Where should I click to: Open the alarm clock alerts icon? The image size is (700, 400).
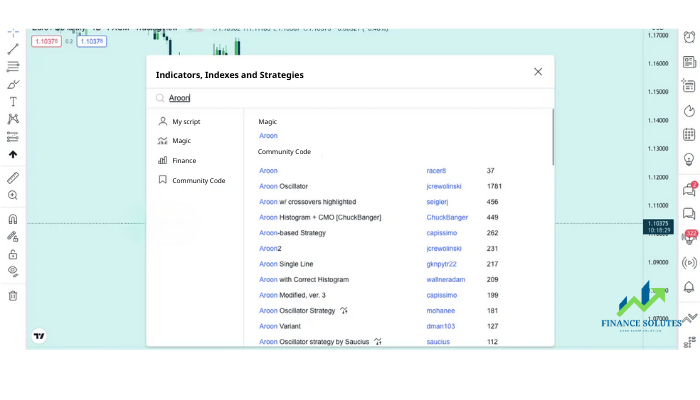coord(689,37)
